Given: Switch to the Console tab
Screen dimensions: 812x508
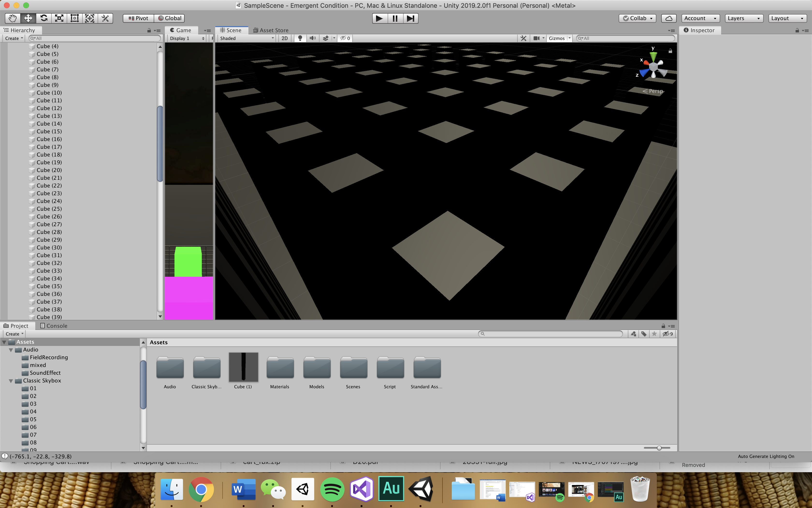Looking at the screenshot, I should [x=54, y=326].
